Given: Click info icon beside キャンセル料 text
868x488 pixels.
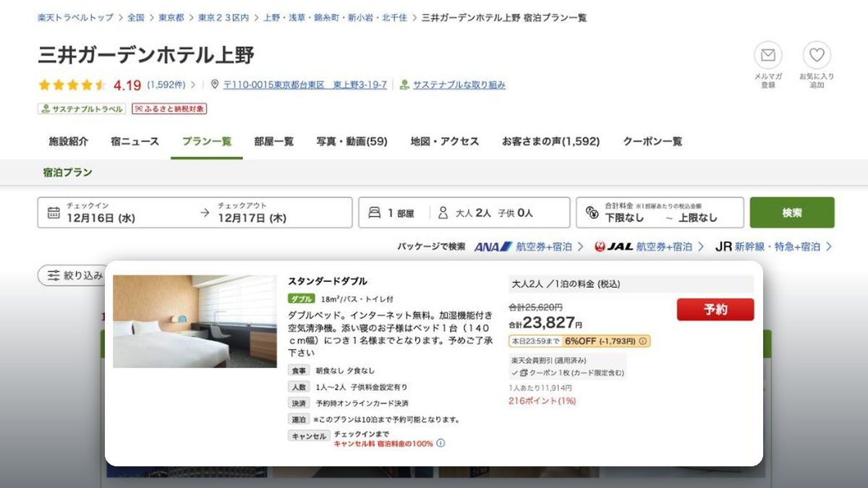Looking at the screenshot, I should click(441, 443).
